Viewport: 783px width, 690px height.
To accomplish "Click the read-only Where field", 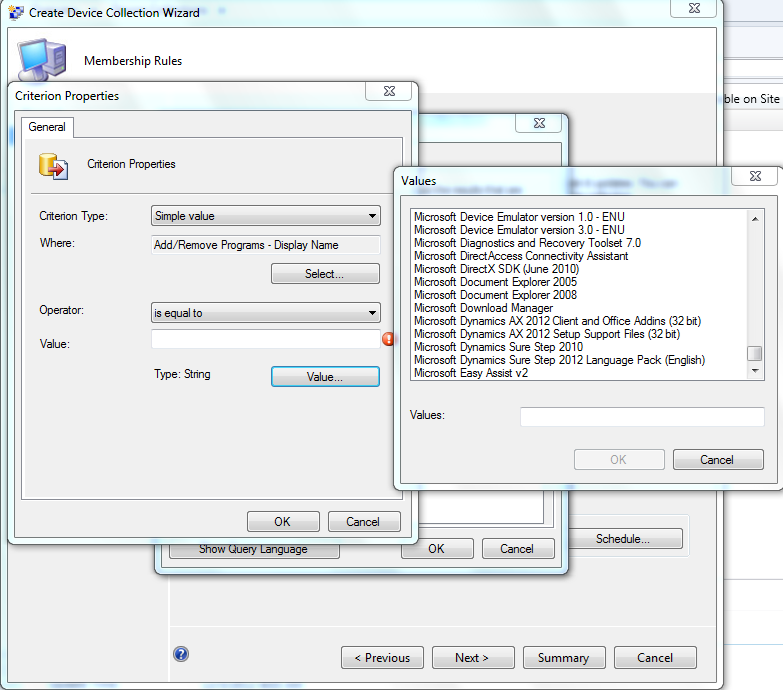I will point(266,245).
